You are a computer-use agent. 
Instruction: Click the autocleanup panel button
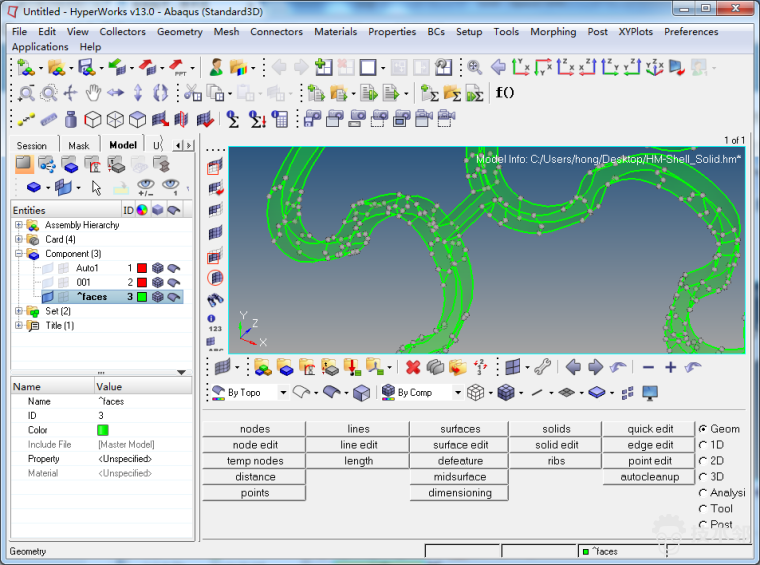[650, 477]
